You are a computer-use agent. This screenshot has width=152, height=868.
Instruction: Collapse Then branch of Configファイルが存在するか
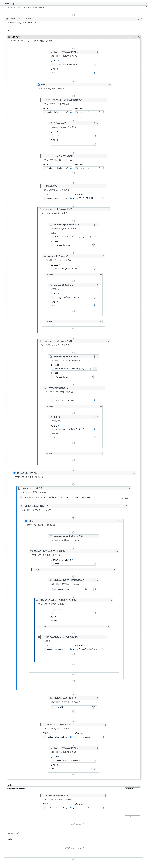click(101, 407)
